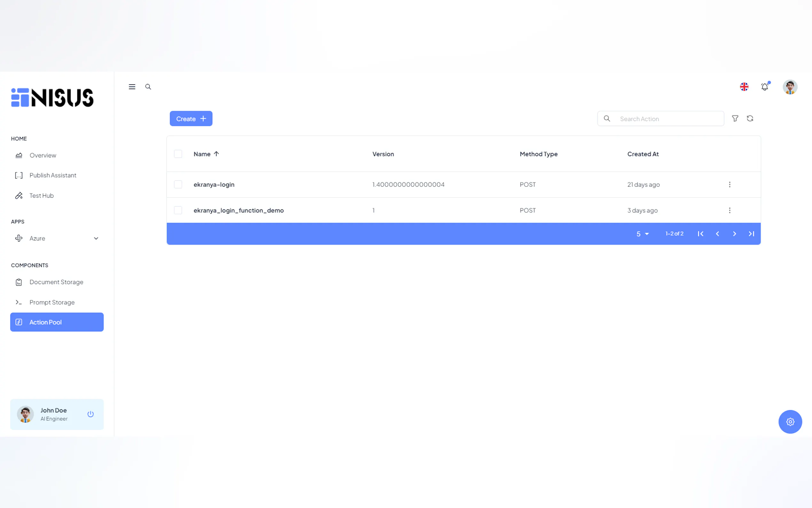Refresh the action list

point(750,119)
